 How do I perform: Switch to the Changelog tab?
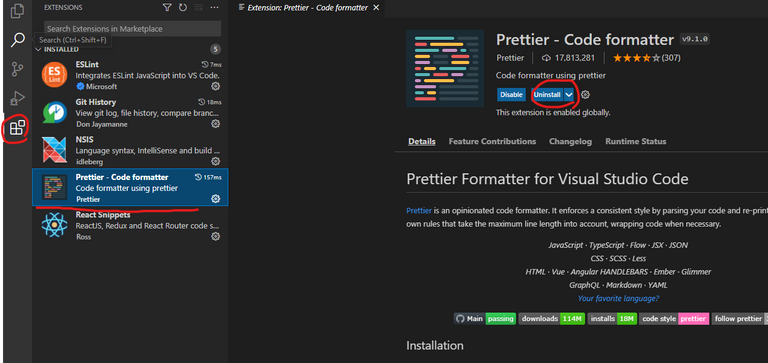[570, 141]
